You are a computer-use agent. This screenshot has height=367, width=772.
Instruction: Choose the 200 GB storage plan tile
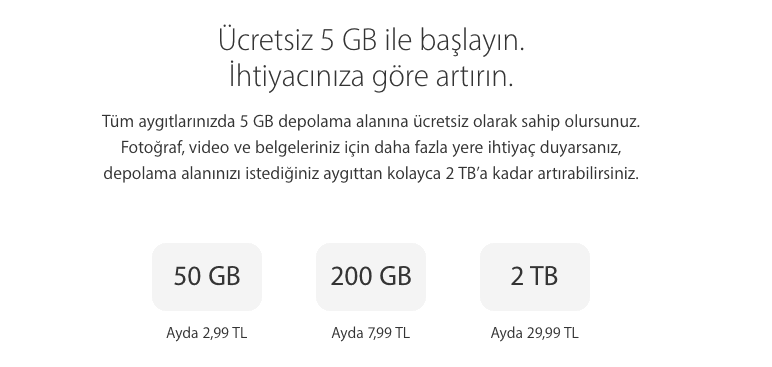point(371,276)
